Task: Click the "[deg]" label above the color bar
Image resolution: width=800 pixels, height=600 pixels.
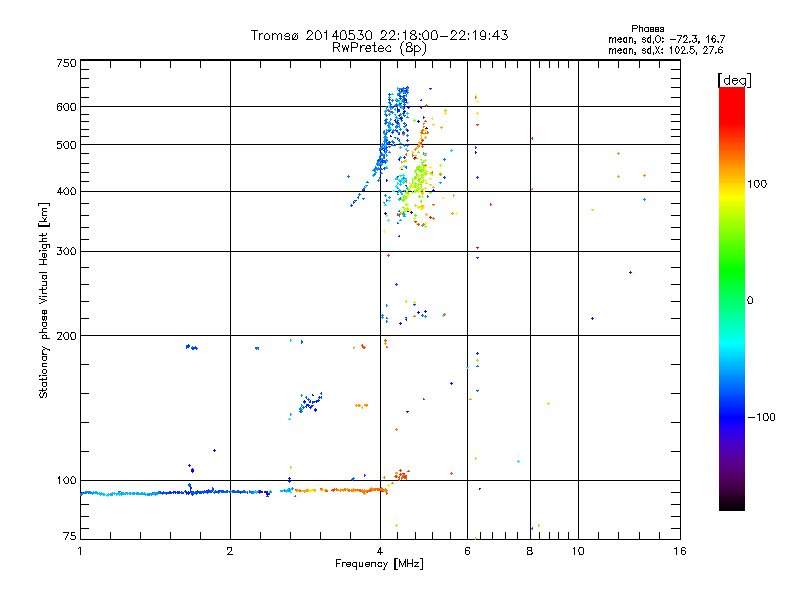Action: click(x=734, y=80)
